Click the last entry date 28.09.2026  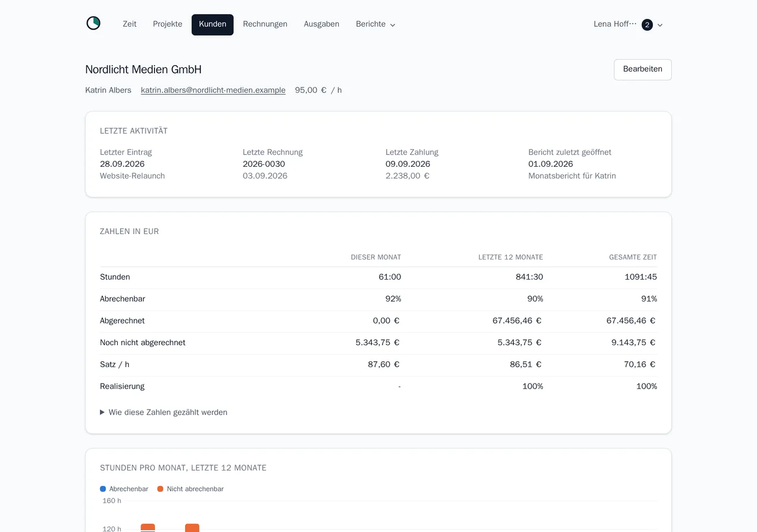tap(122, 164)
